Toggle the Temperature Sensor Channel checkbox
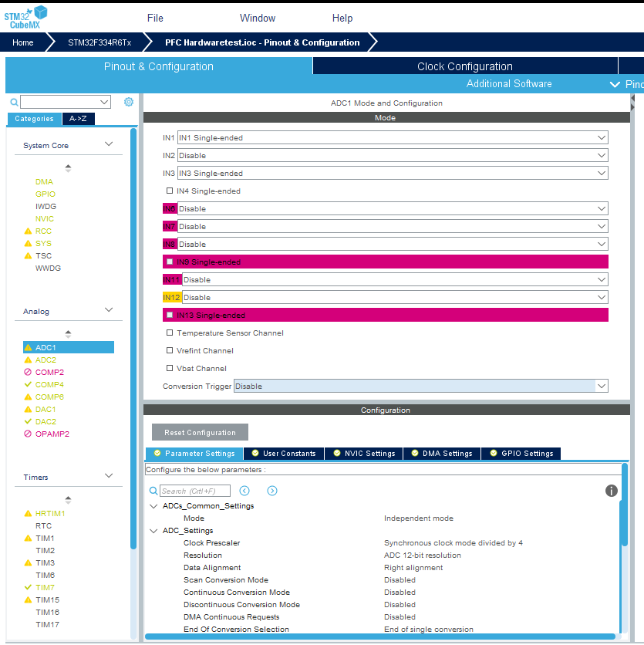Screen dimensions: 644x645 pyautogui.click(x=170, y=333)
